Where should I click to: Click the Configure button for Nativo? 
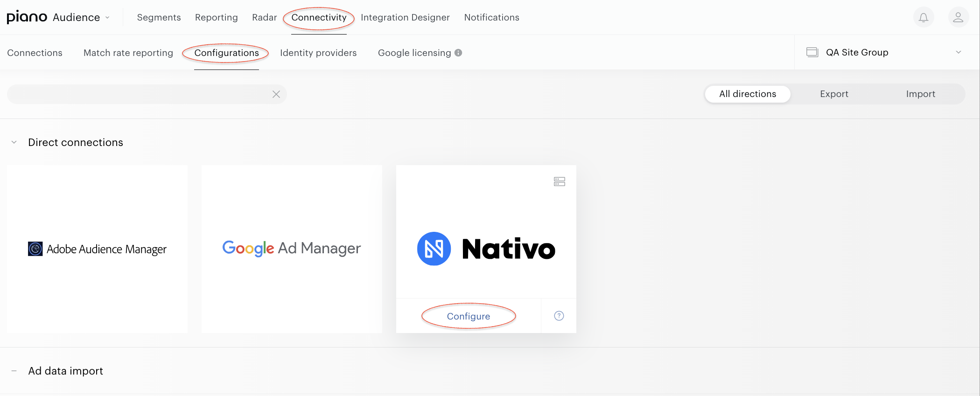[469, 316]
